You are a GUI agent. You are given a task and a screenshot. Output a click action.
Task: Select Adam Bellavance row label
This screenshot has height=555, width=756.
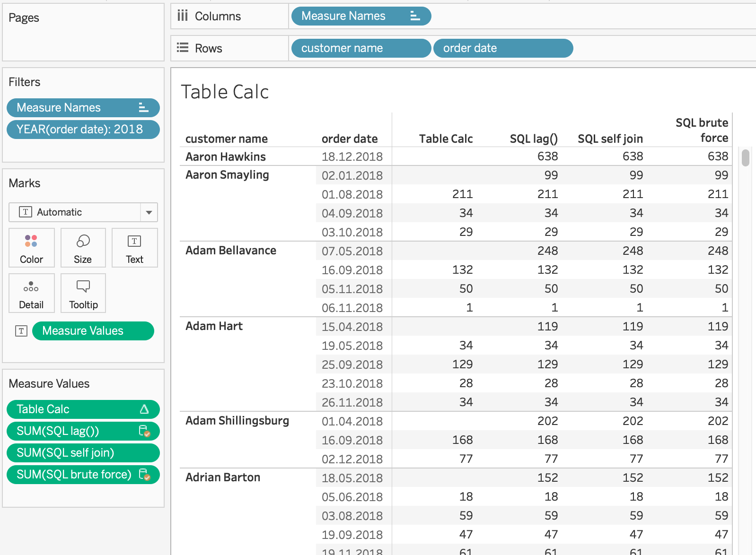point(231,250)
